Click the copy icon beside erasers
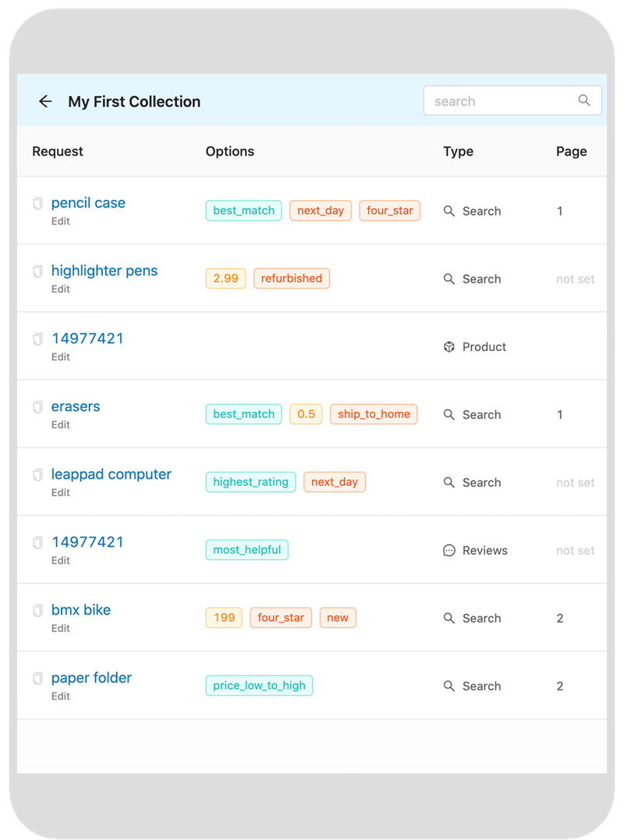Image resolution: width=624 pixels, height=840 pixels. (x=37, y=407)
